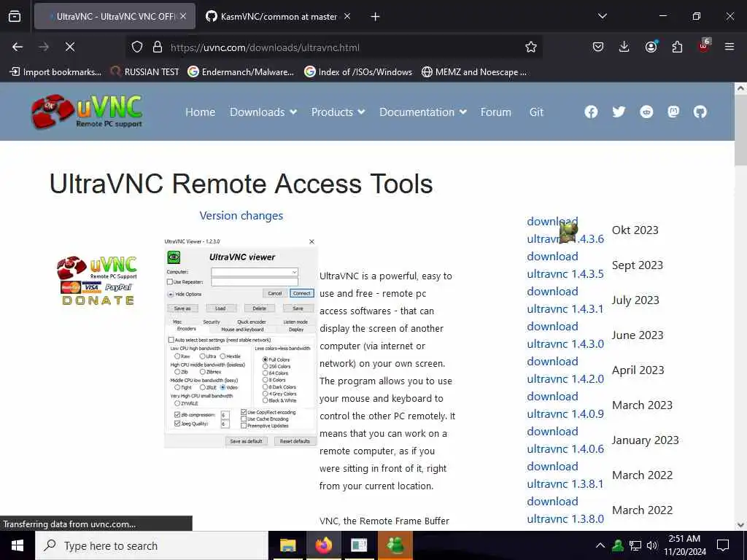Open Windows Start menu
Viewport: 747px width, 560px height.
tap(18, 545)
